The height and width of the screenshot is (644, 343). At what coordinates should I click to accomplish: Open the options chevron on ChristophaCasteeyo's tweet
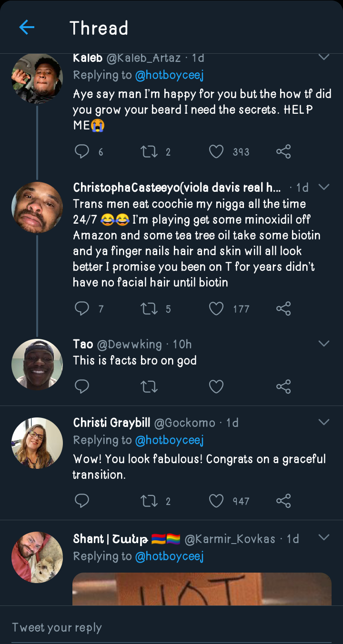(x=324, y=187)
